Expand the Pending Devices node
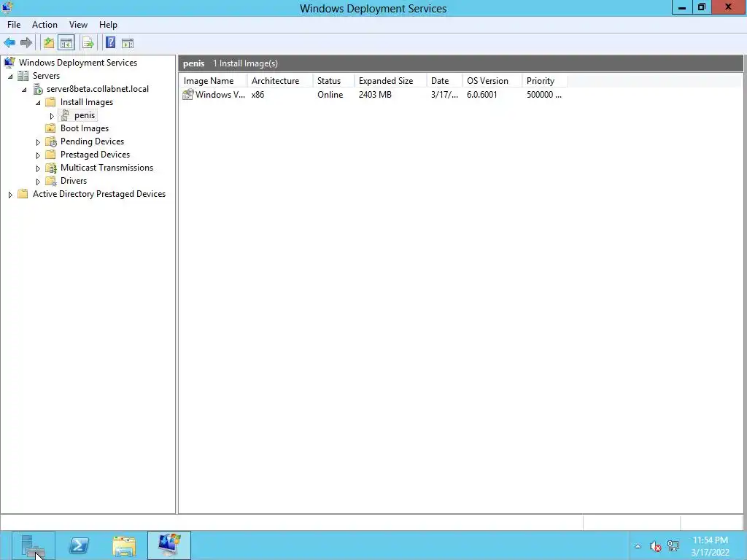This screenshot has height=560, width=747. click(x=38, y=142)
